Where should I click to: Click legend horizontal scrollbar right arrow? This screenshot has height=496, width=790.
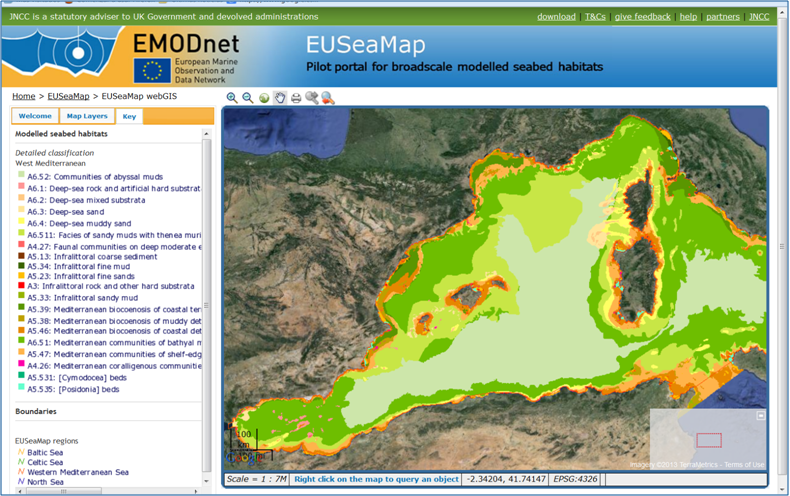(196, 491)
